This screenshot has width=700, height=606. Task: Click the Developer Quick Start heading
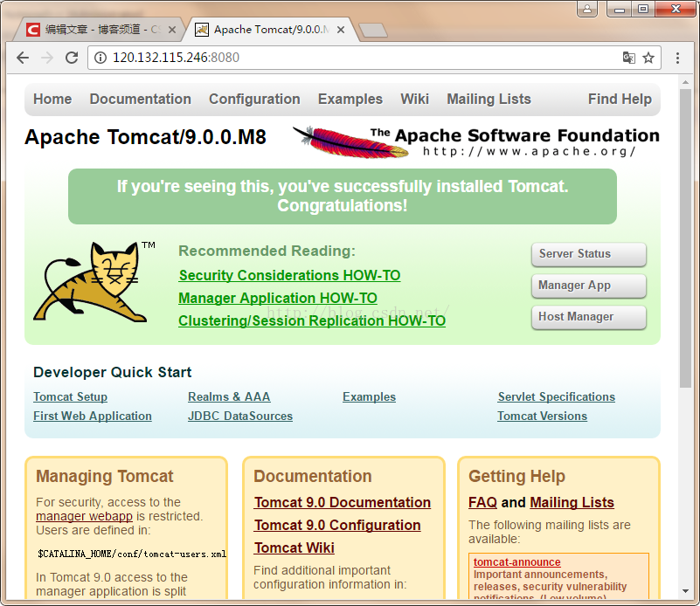(113, 372)
